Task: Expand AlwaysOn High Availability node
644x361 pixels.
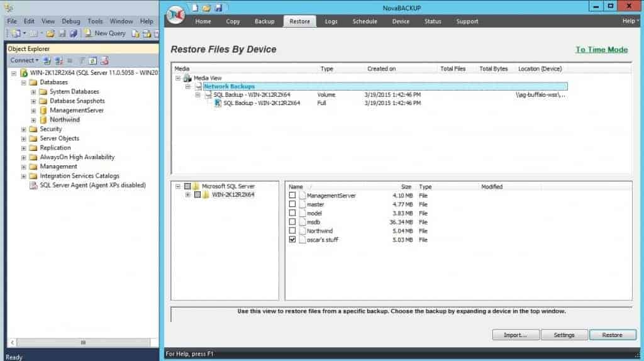Action: tap(23, 157)
